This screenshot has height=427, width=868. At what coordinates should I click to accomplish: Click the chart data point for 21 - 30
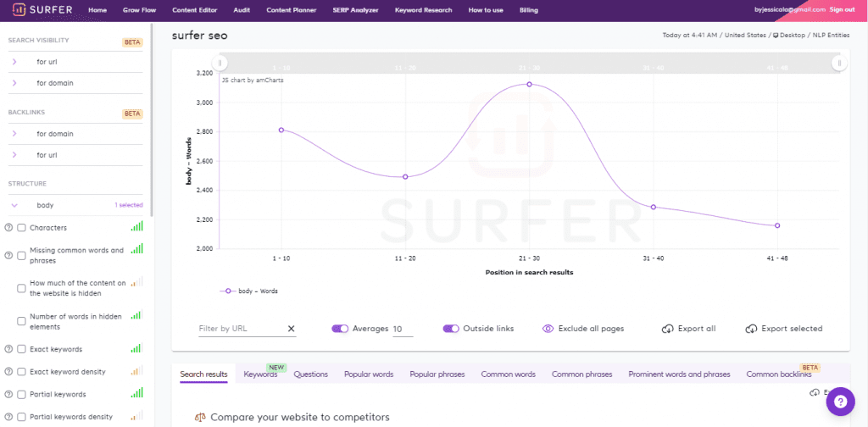[529, 84]
